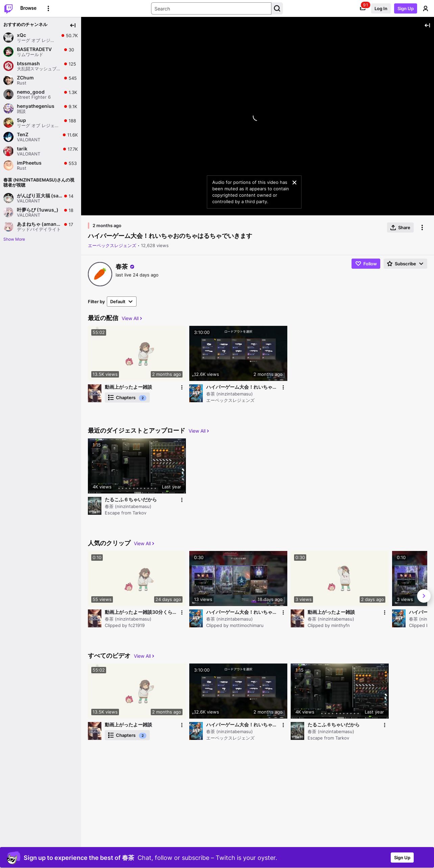Screen dimensions: 434x868
Task: Open the Escape from Tarkov game icon in ダイジェスト
Action: pos(95,506)
